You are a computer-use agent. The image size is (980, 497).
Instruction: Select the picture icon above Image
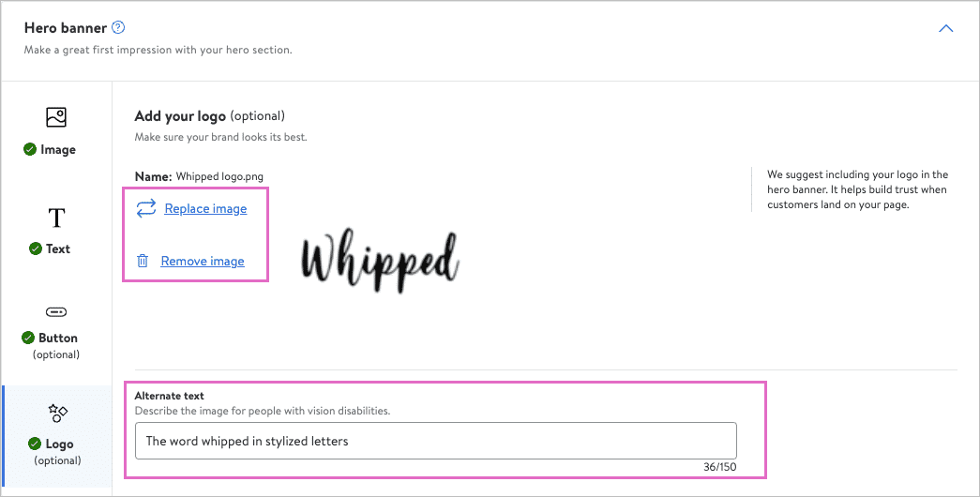pos(56,117)
